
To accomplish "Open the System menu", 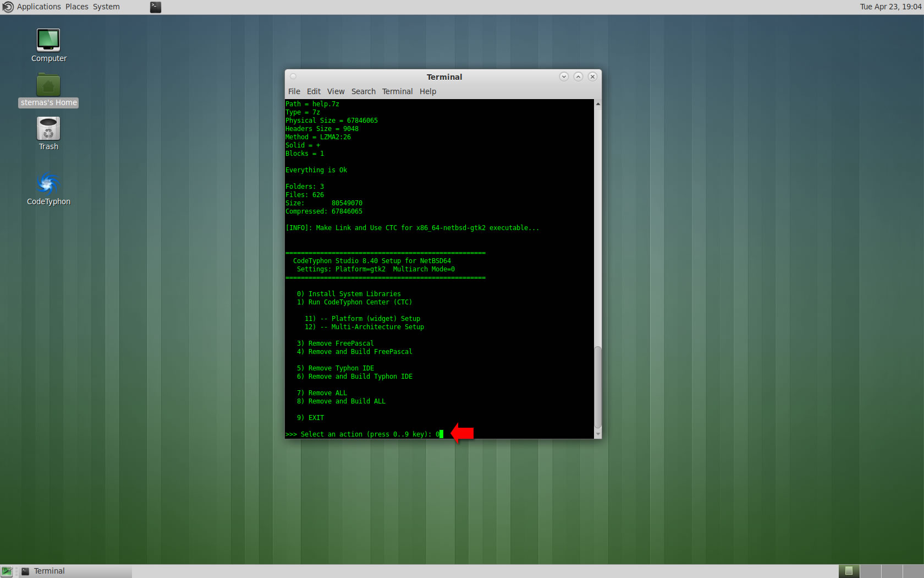I will pos(106,7).
